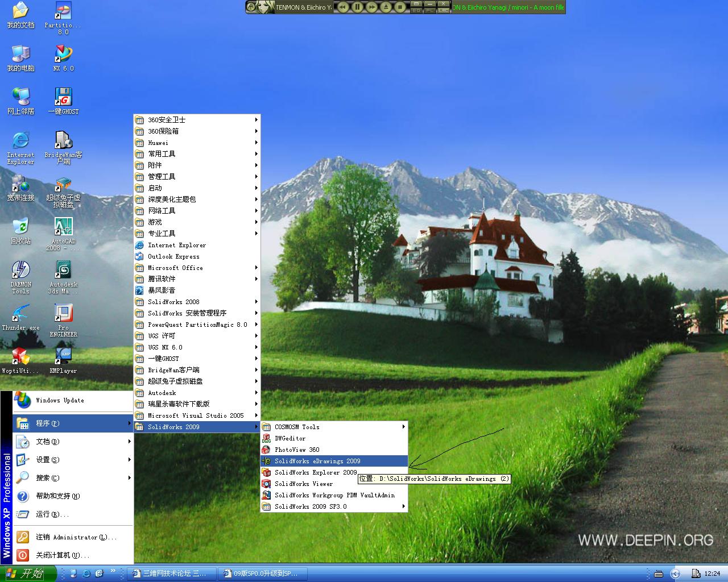
Task: Launch PhotoView 360 from the menu
Action: (x=334, y=450)
